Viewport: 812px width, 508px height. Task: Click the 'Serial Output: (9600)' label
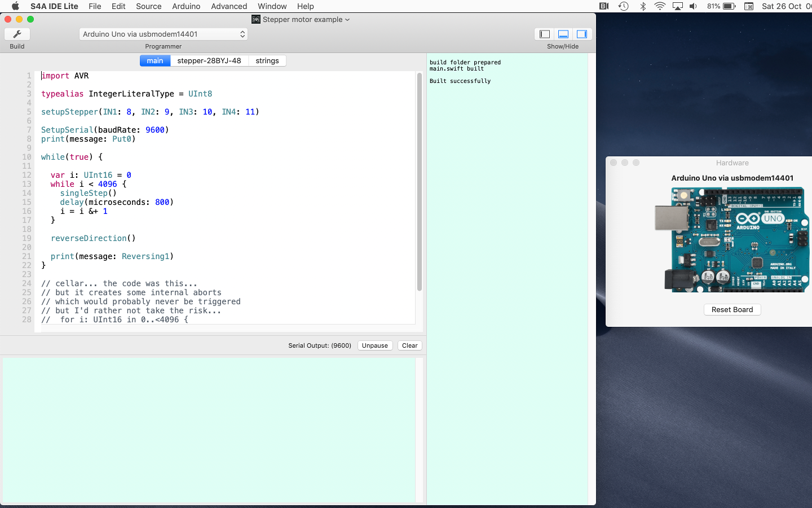point(320,345)
